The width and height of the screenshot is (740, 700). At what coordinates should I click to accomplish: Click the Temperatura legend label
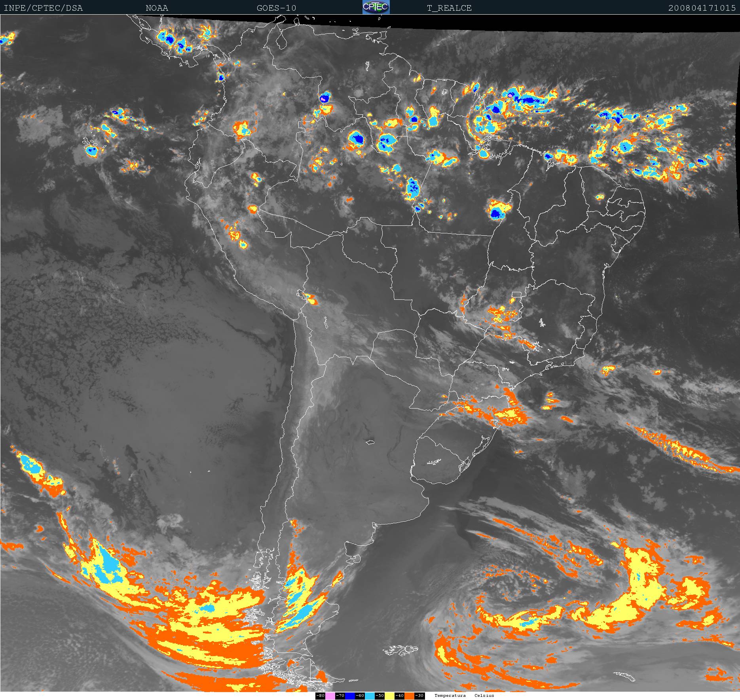tap(450, 696)
